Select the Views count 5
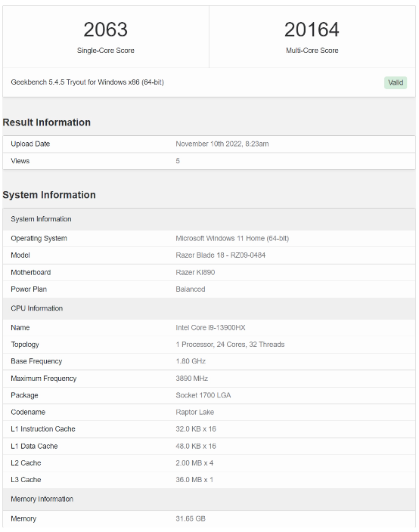Image resolution: width=419 pixels, height=532 pixels. [x=178, y=161]
